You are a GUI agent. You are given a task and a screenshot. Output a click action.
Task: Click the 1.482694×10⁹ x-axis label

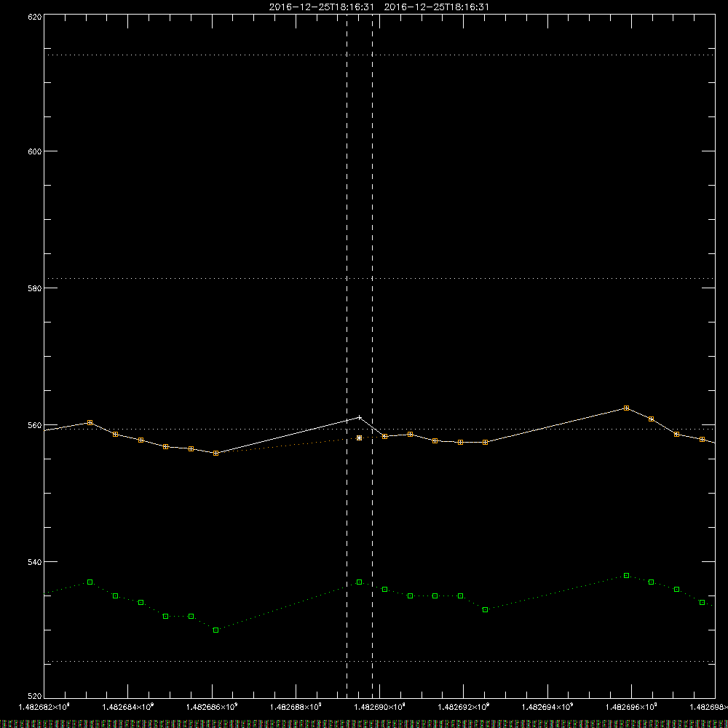[547, 707]
